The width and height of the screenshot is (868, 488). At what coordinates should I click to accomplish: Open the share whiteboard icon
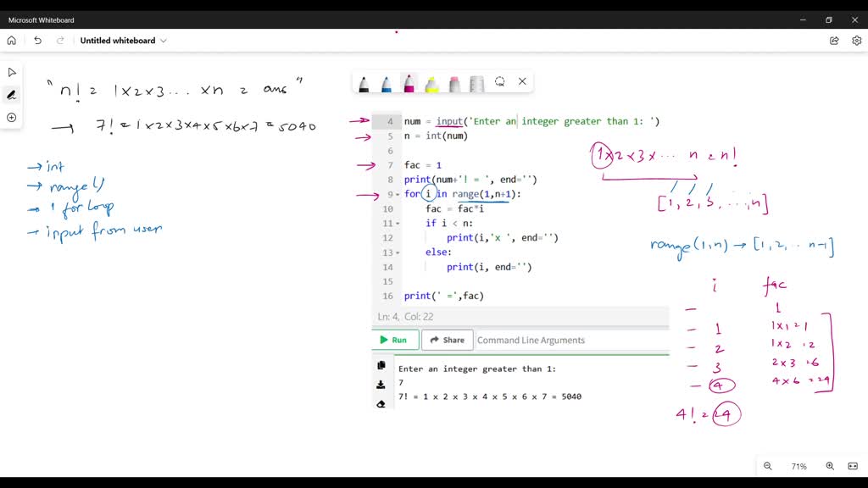[834, 41]
